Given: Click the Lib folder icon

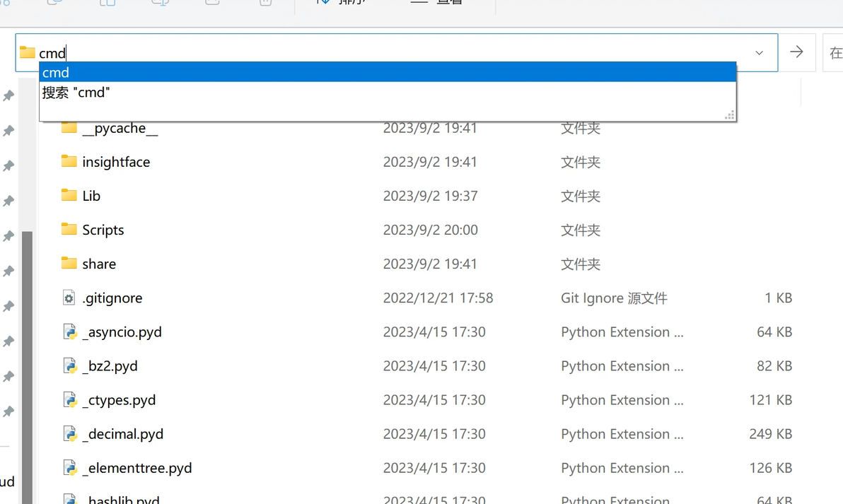Looking at the screenshot, I should pos(69,196).
